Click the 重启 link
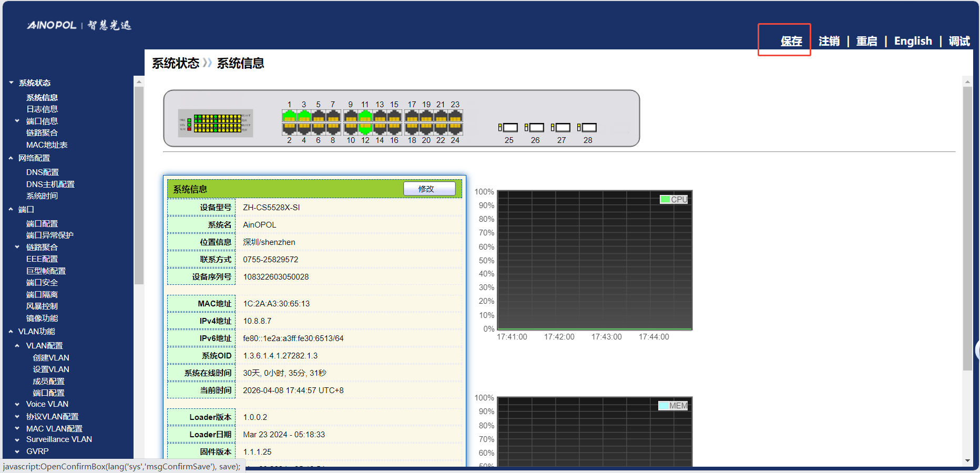 866,41
